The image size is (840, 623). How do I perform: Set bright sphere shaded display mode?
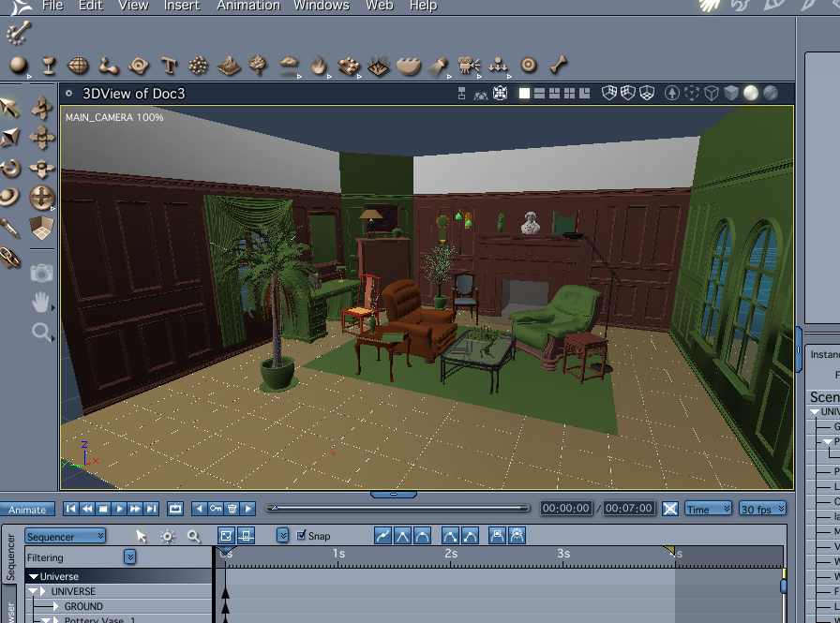(x=751, y=93)
